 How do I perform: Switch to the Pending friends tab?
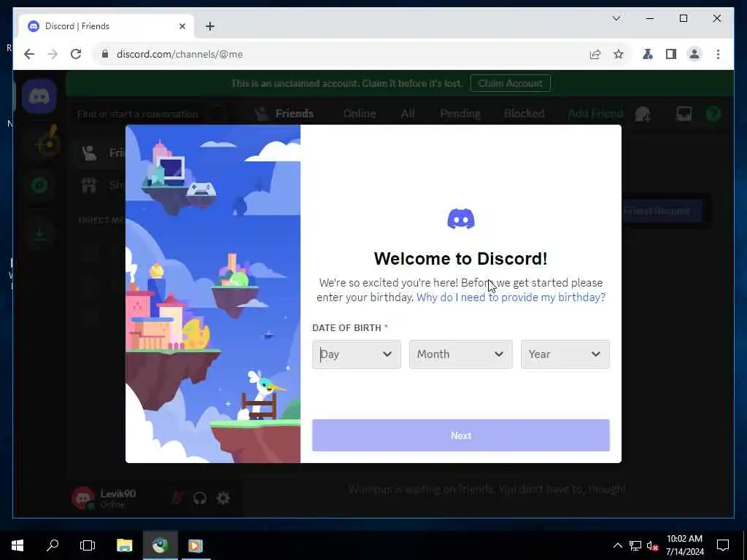tap(460, 114)
